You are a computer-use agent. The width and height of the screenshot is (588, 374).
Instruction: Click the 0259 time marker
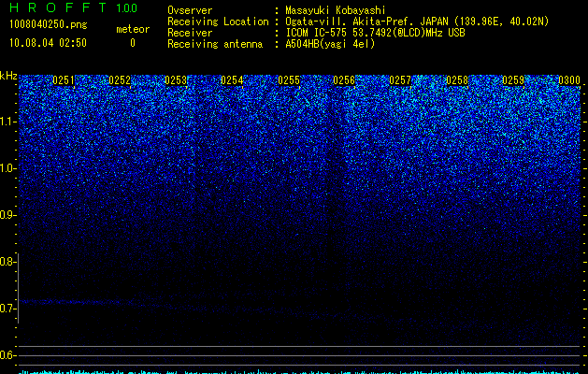coord(513,80)
